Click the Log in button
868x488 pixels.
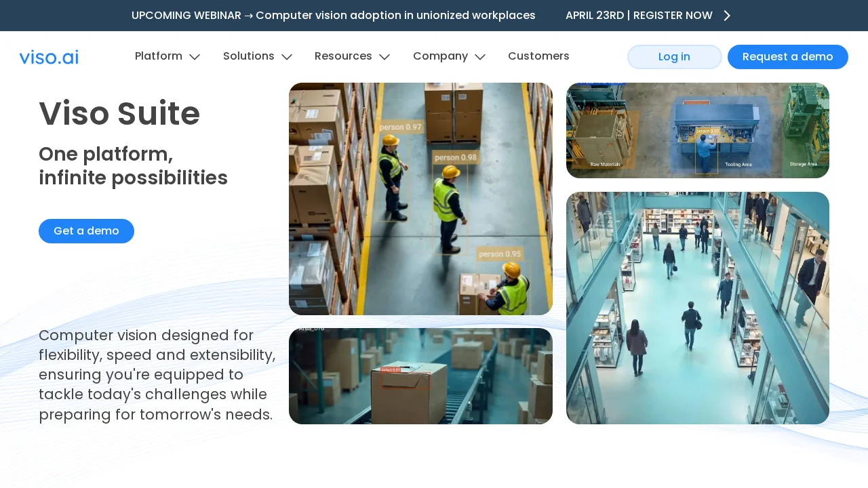(674, 57)
